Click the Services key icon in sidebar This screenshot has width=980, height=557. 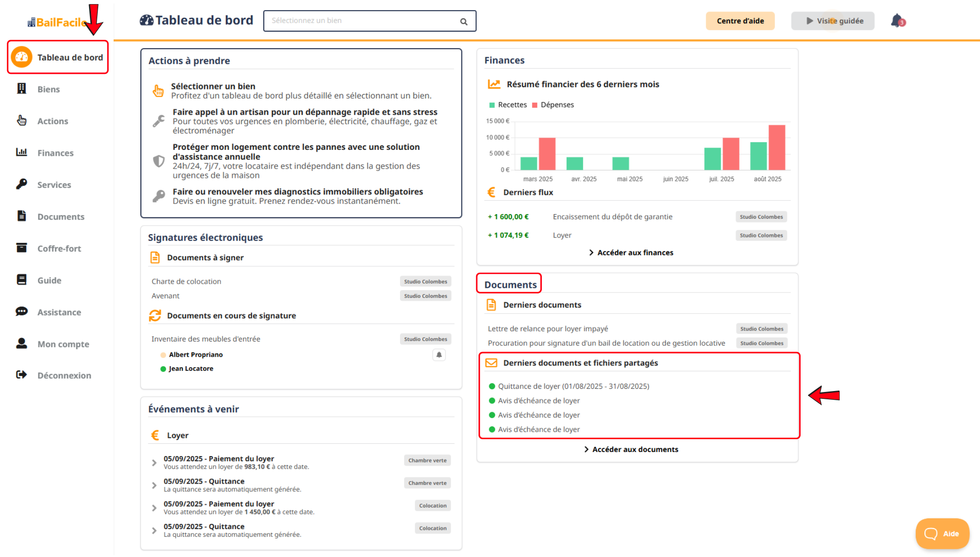tap(22, 184)
